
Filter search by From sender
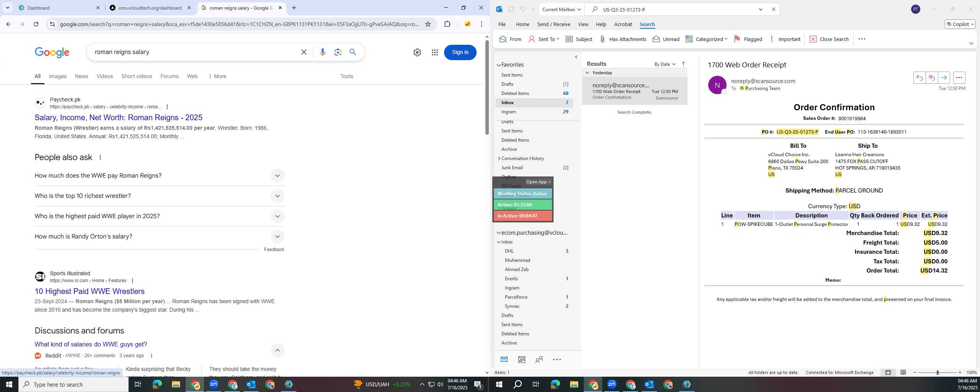[x=510, y=39]
